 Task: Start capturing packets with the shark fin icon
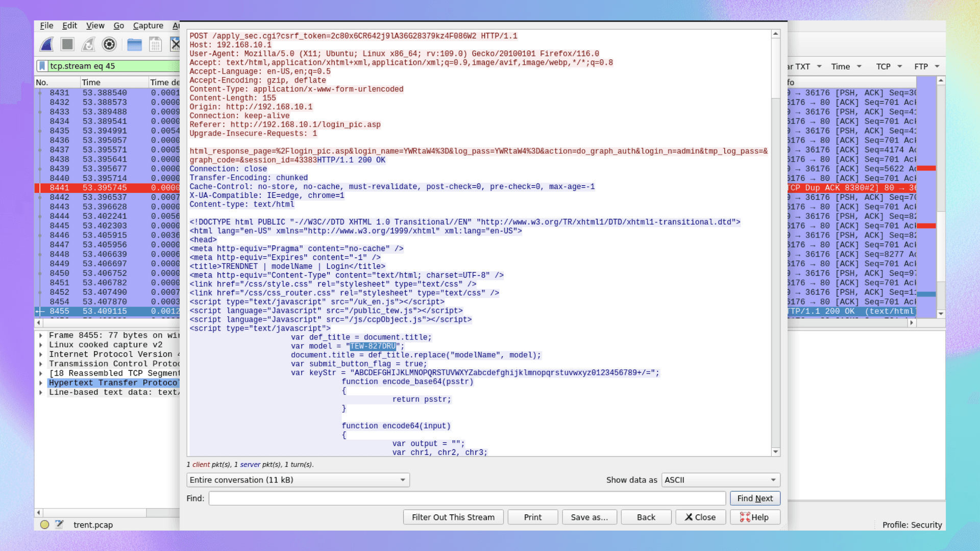pos(46,44)
